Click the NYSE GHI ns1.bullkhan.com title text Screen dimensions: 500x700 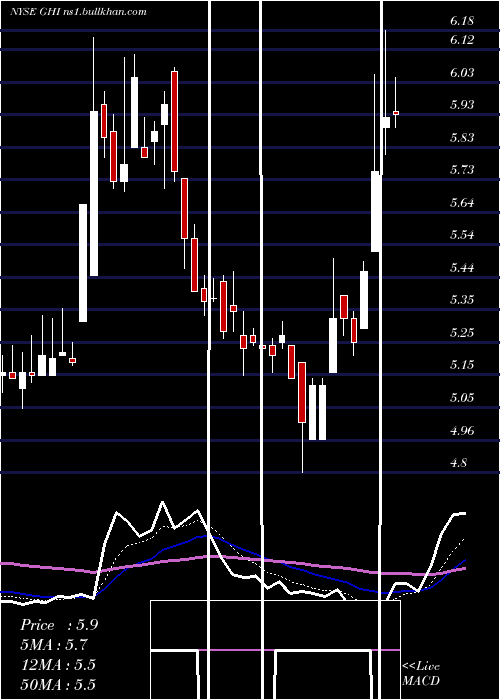[x=78, y=12]
